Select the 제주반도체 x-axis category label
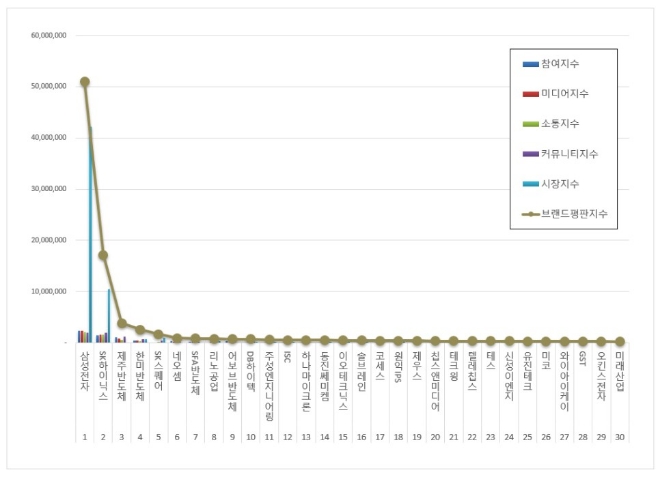660x477 pixels. [x=122, y=370]
